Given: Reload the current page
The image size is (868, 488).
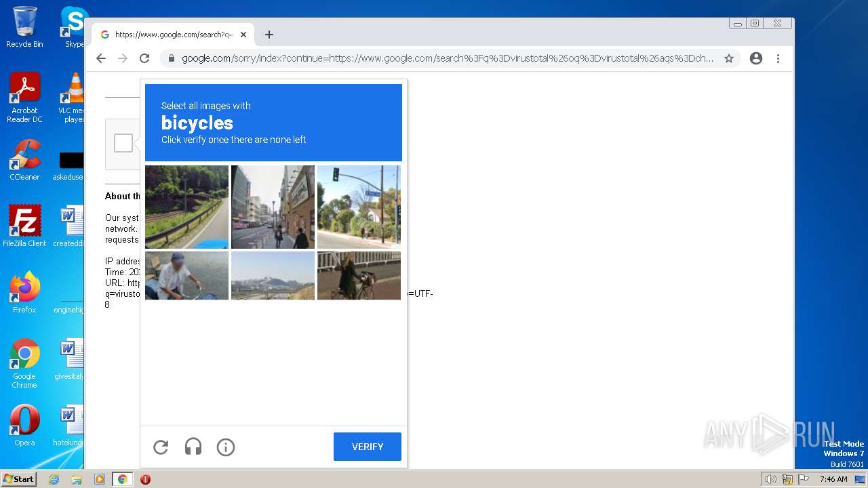Looking at the screenshot, I should tap(144, 58).
